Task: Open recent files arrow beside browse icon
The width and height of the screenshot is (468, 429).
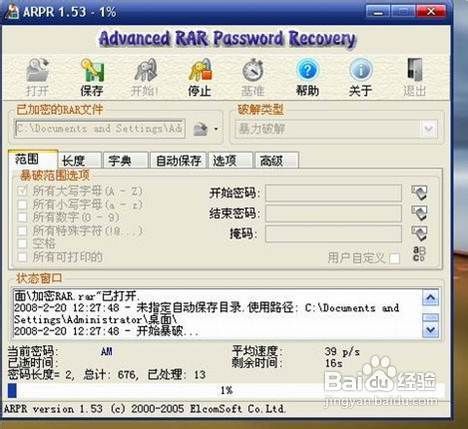Action: [216, 129]
